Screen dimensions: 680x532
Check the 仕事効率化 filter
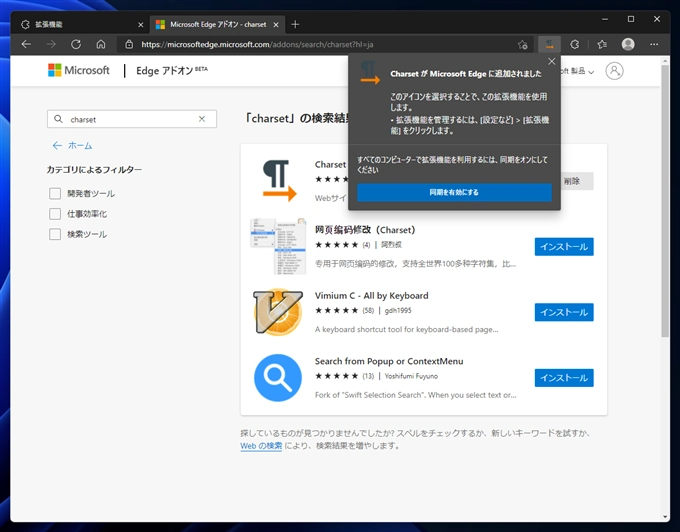pyautogui.click(x=55, y=214)
